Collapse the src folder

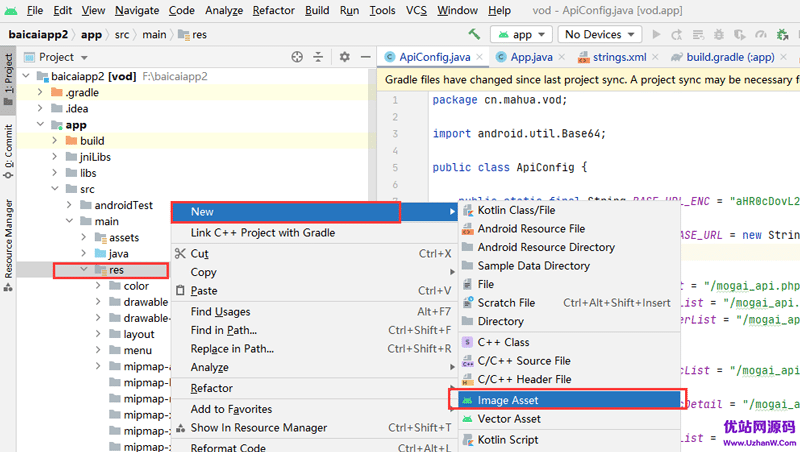click(x=55, y=189)
